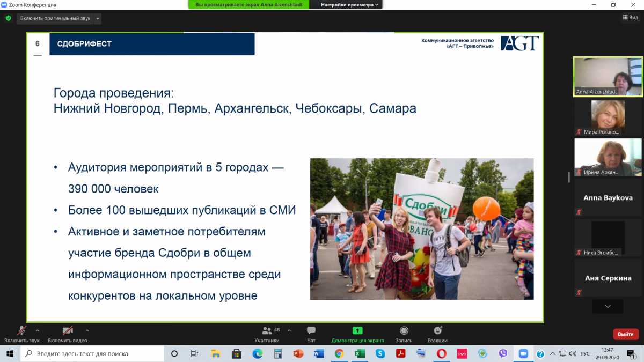Start camera with Включить видео
The image size is (644, 362).
point(68,334)
